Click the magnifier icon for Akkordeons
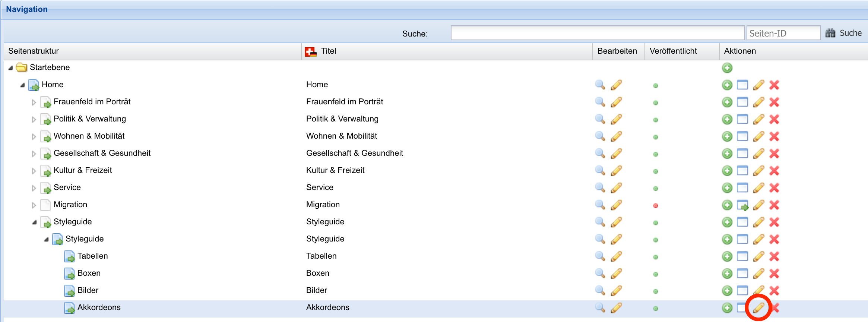Image resolution: width=868 pixels, height=322 pixels. pyautogui.click(x=600, y=307)
